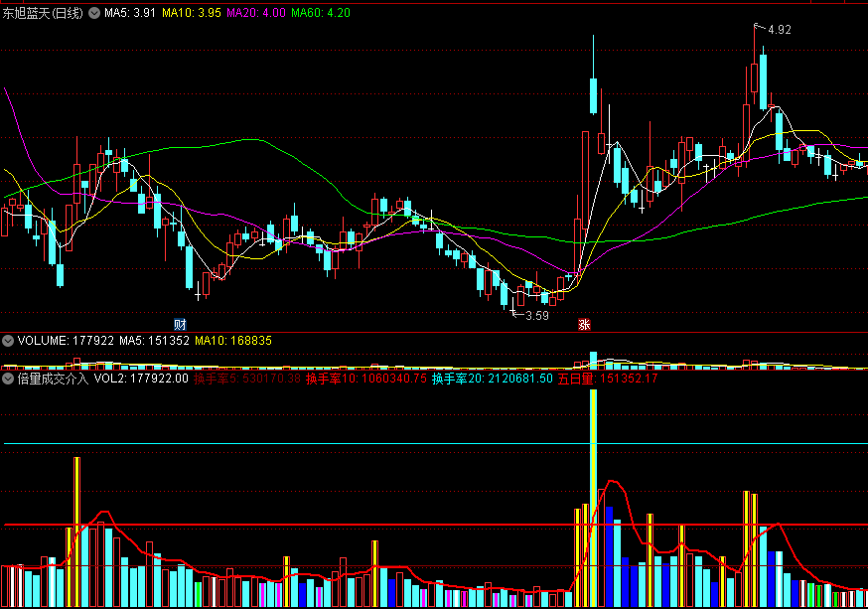Click the 涨 limit-up marker icon
The image size is (868, 609).
[x=584, y=325]
